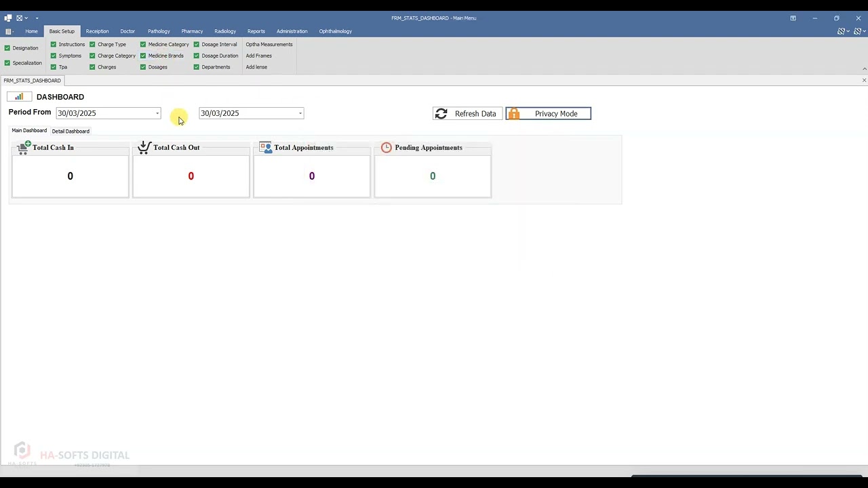868x488 pixels.
Task: Toggle the Designation checkbox
Action: (7, 48)
